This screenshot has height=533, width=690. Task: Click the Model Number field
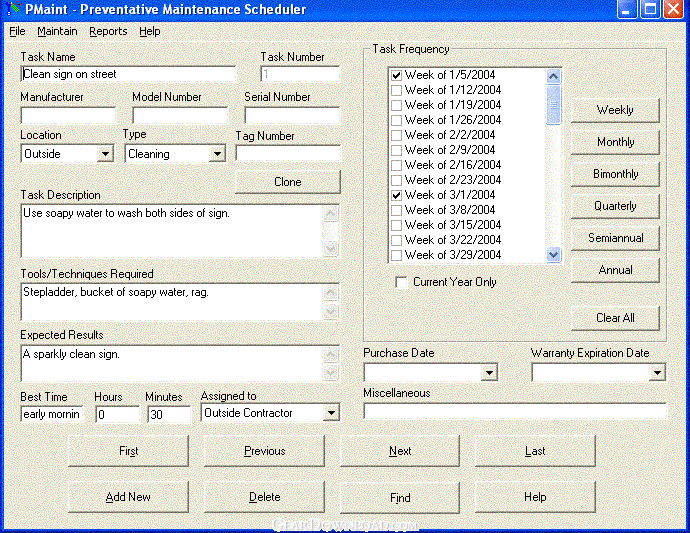point(180,115)
